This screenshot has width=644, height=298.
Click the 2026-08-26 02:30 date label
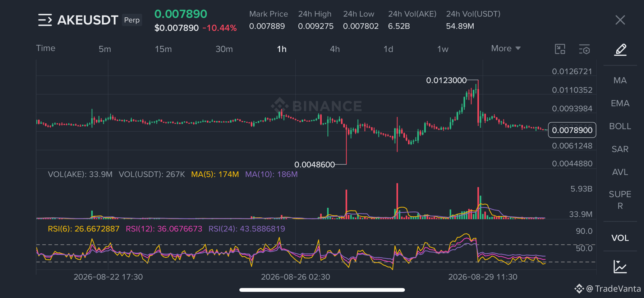(295, 277)
